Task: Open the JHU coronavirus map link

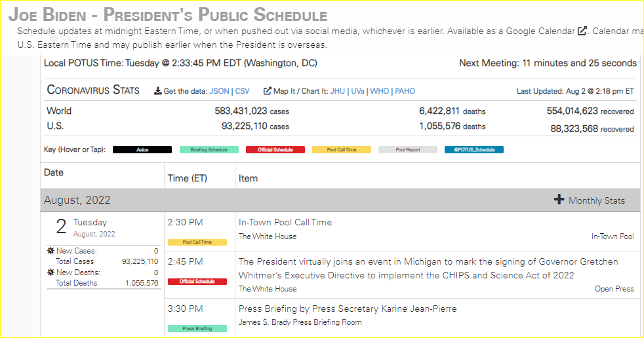Action: pyautogui.click(x=337, y=91)
